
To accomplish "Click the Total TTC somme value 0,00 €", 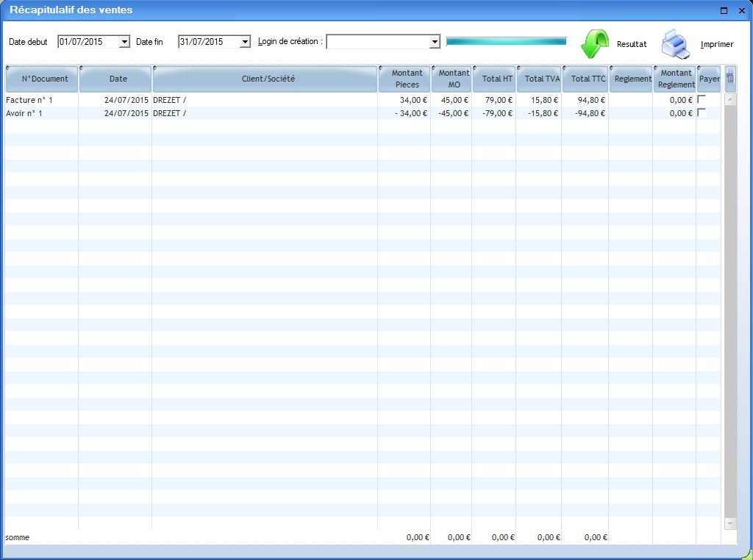I will click(596, 537).
